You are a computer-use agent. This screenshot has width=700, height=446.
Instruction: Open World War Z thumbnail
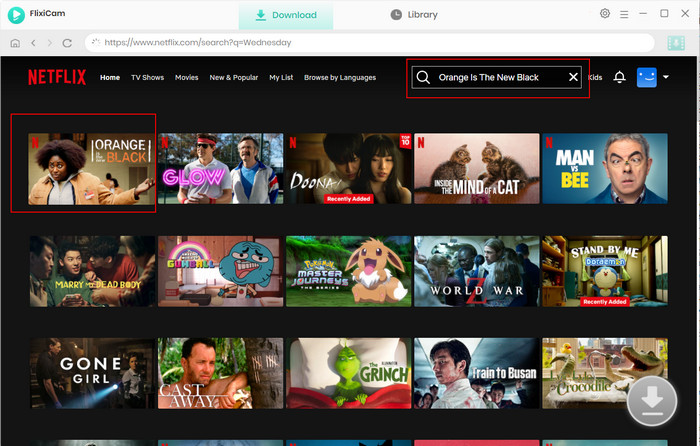pos(477,271)
